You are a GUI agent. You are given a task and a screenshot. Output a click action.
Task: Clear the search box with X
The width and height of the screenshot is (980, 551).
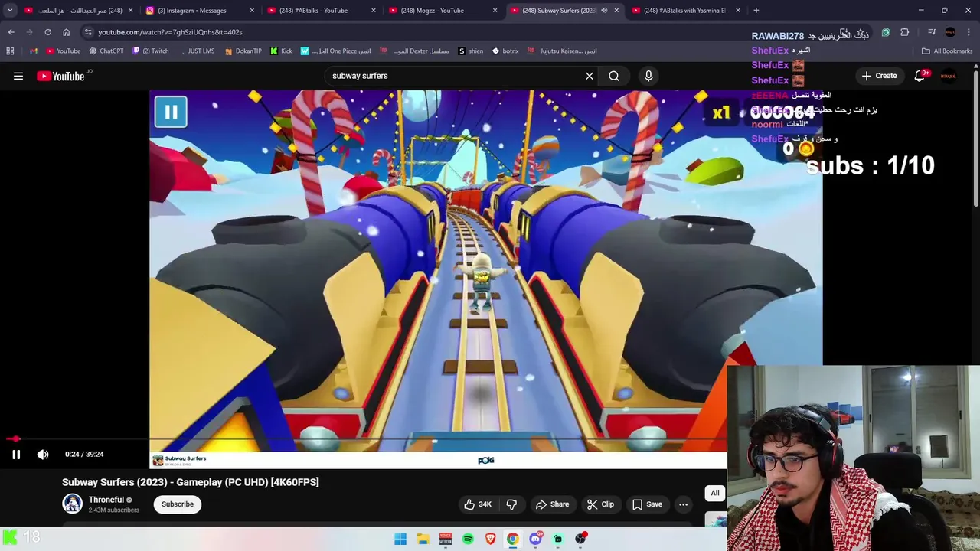click(590, 76)
